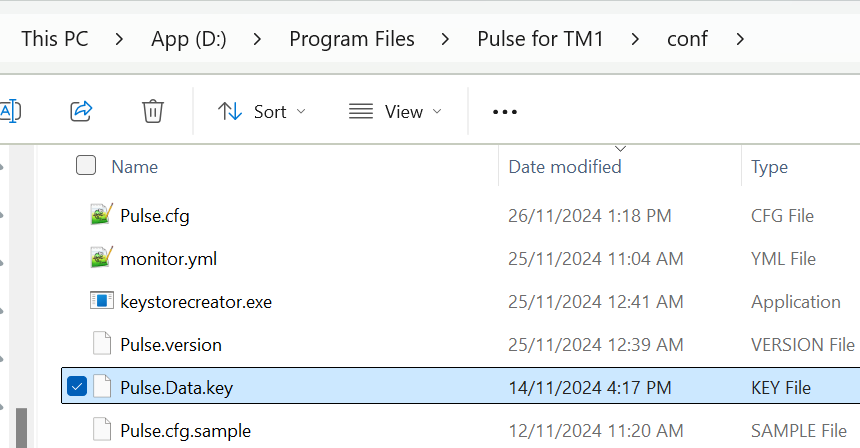Open the Sort dropdown menu
Screen dimensions: 860x448
tap(262, 112)
